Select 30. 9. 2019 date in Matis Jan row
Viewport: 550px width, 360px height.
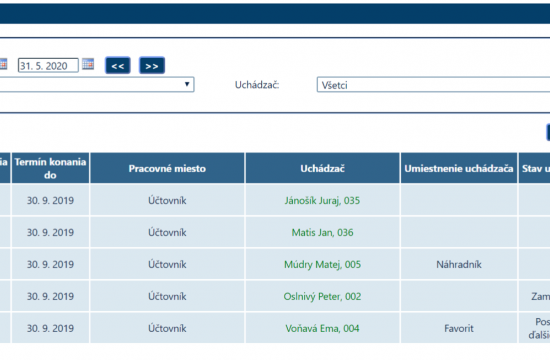(x=50, y=232)
